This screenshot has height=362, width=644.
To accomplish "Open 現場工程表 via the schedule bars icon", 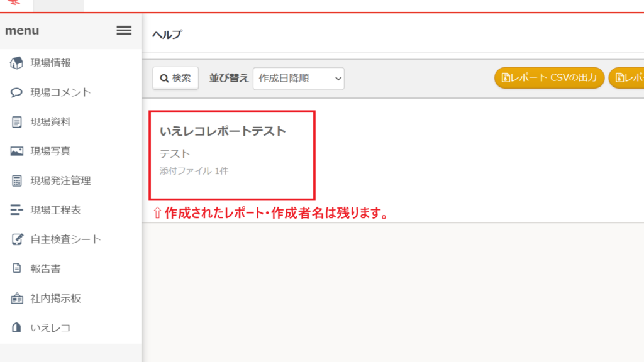I will tap(17, 210).
